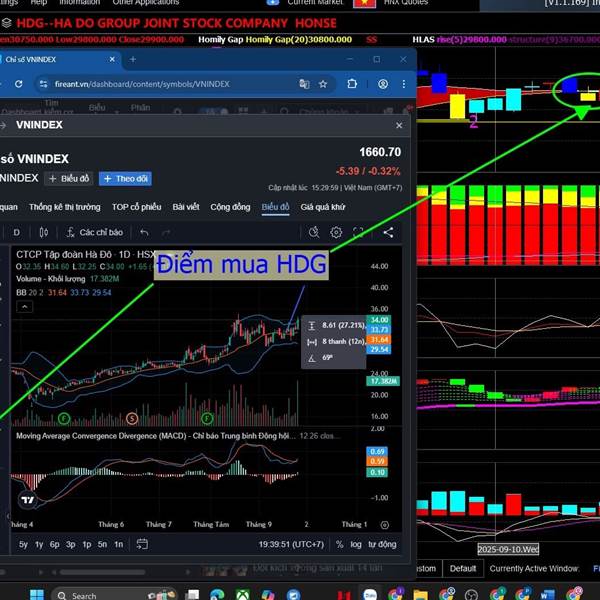Open the browser profile avatar

pos(383,84)
